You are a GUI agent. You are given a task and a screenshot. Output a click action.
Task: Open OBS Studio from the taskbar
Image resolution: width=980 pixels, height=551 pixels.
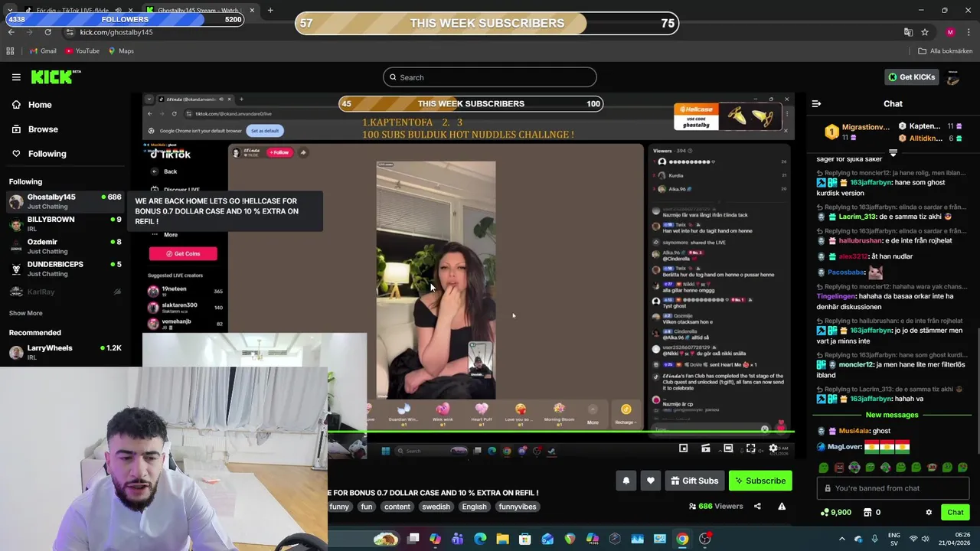pyautogui.click(x=704, y=539)
